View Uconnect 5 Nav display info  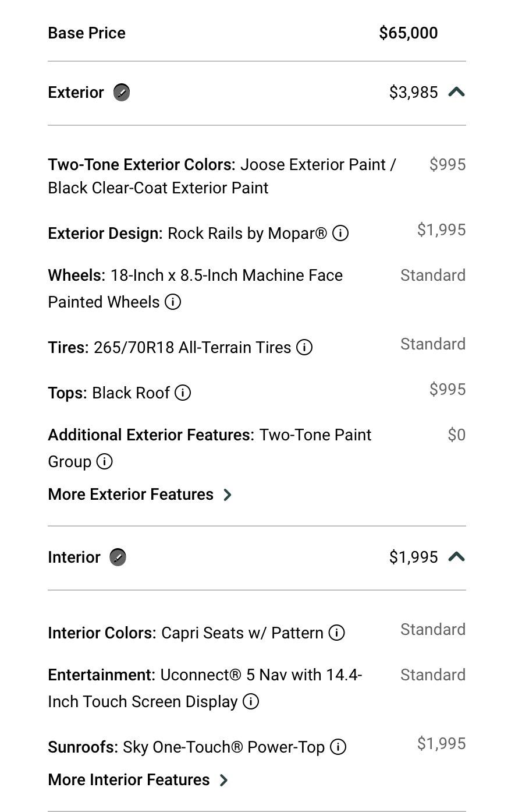pos(251,701)
